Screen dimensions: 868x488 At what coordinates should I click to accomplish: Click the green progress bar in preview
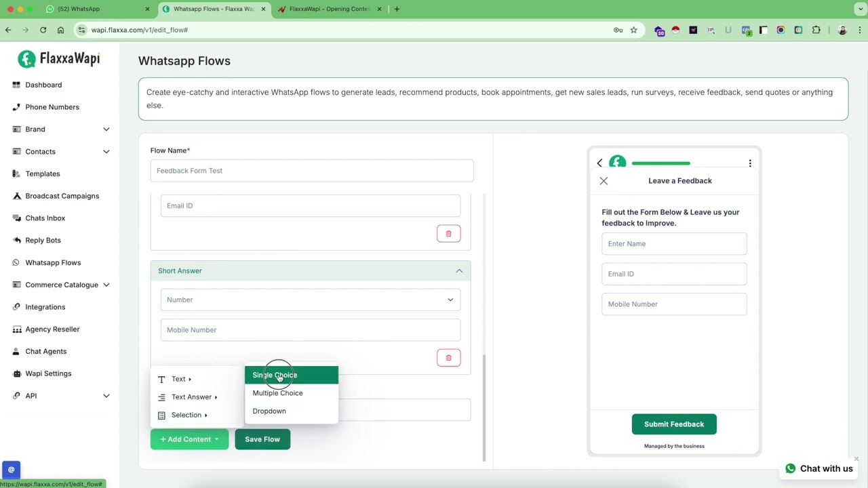(660, 163)
